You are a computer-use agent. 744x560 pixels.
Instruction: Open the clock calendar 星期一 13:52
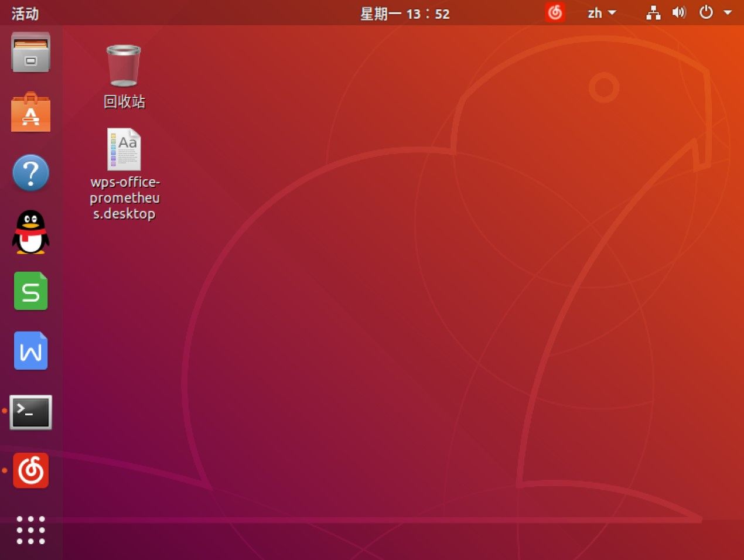(x=405, y=13)
